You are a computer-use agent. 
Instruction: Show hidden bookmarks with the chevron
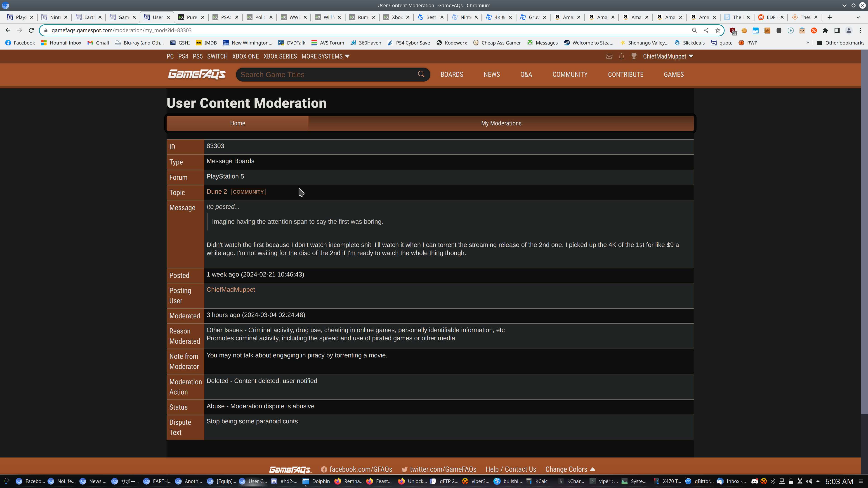(807, 43)
